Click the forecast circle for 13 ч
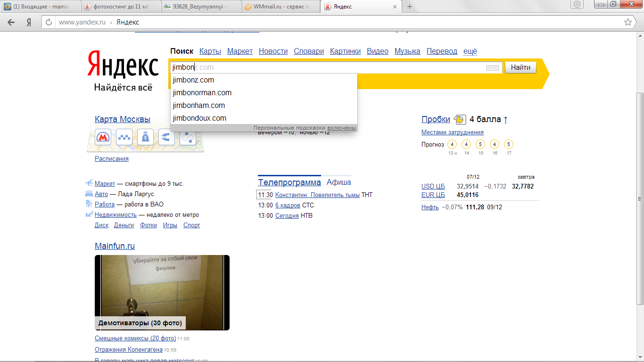The width and height of the screenshot is (644, 362). coord(452,144)
